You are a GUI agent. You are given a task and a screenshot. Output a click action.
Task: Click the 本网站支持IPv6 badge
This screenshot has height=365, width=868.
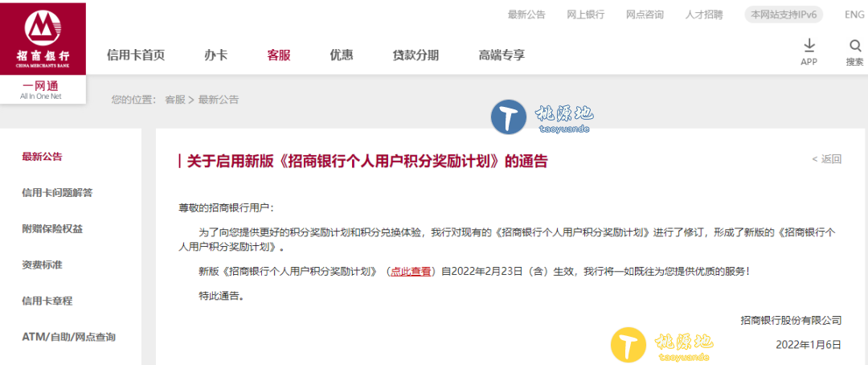784,15
